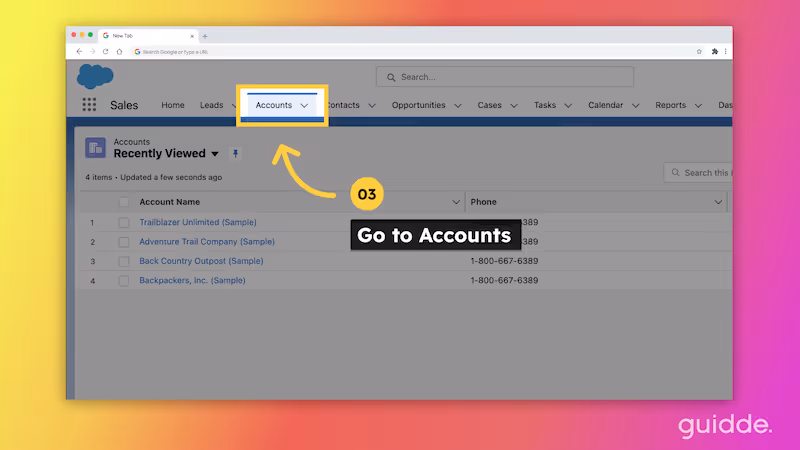Click the browser back arrow
This screenshot has height=450, width=800.
pyautogui.click(x=79, y=52)
